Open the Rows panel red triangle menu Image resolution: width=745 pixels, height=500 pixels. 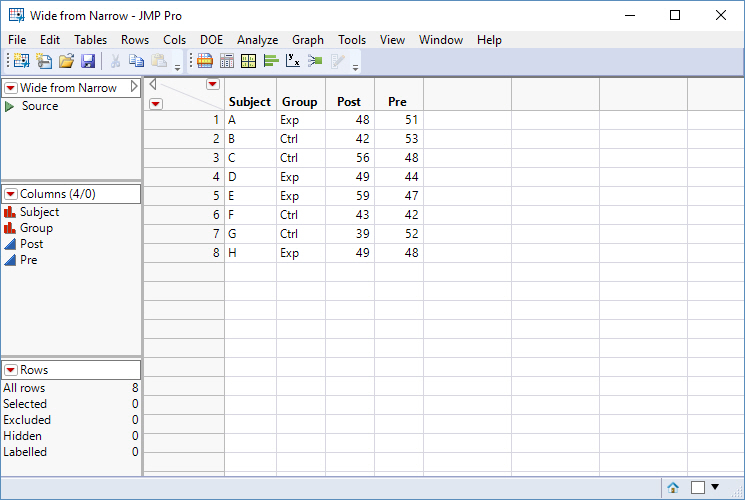[11, 370]
